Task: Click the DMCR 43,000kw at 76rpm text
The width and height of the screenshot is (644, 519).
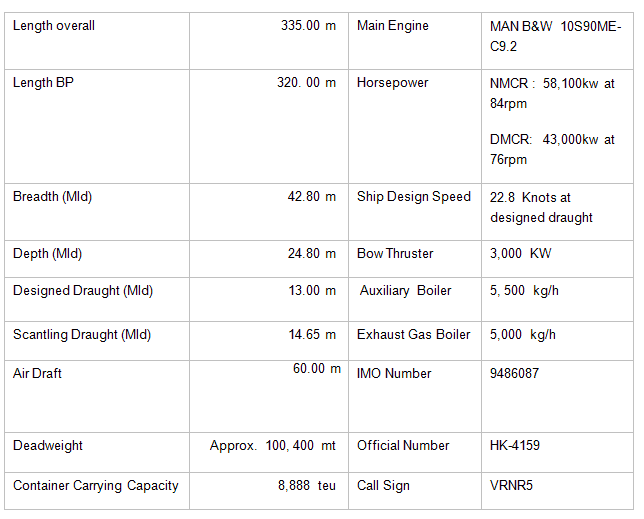Action: click(x=551, y=150)
